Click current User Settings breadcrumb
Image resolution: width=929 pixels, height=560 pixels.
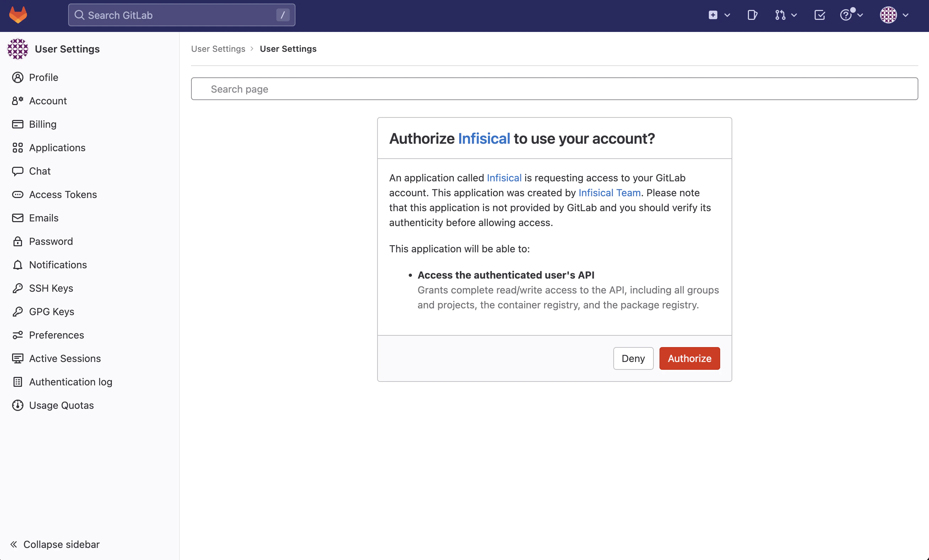(x=288, y=49)
